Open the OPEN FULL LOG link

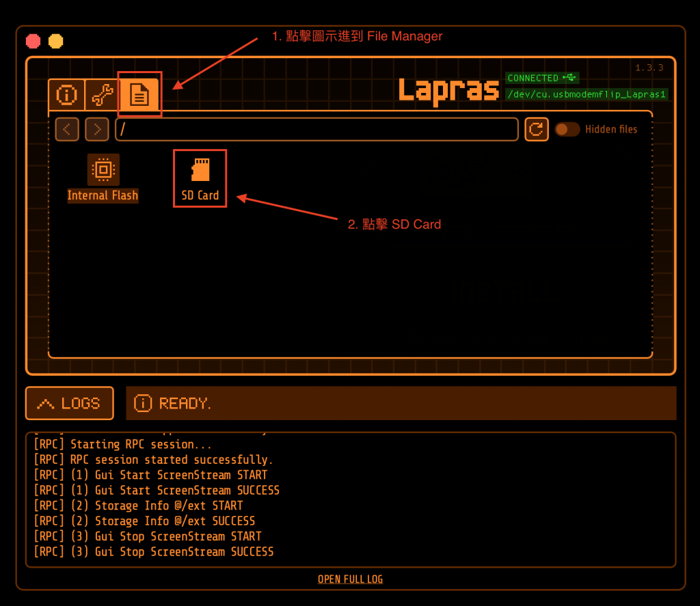tap(350, 579)
